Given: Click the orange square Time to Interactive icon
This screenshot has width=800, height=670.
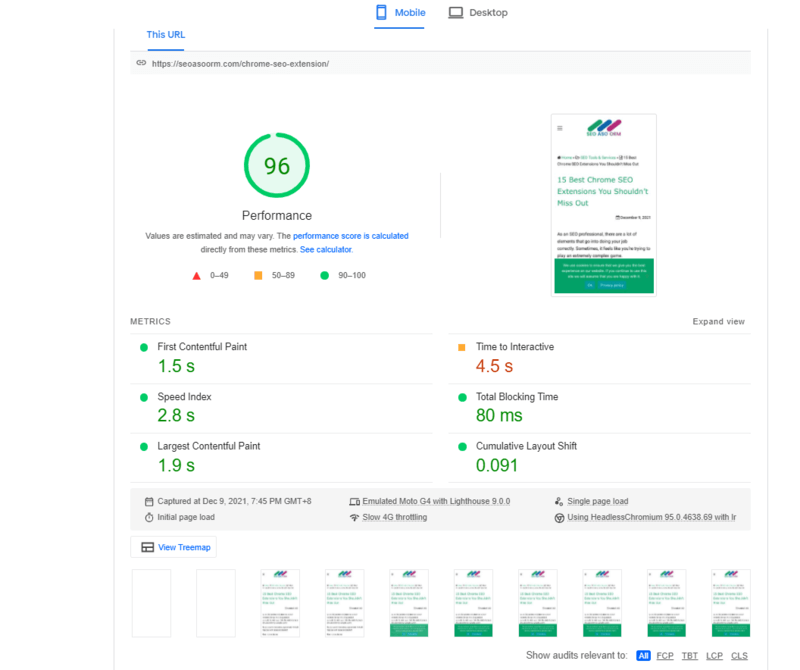Looking at the screenshot, I should point(462,347).
